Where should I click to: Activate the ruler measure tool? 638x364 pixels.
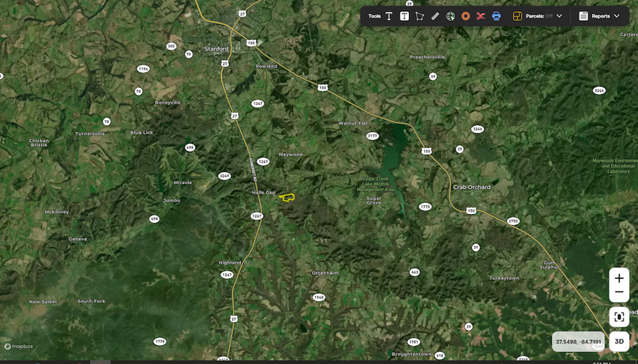[435, 16]
